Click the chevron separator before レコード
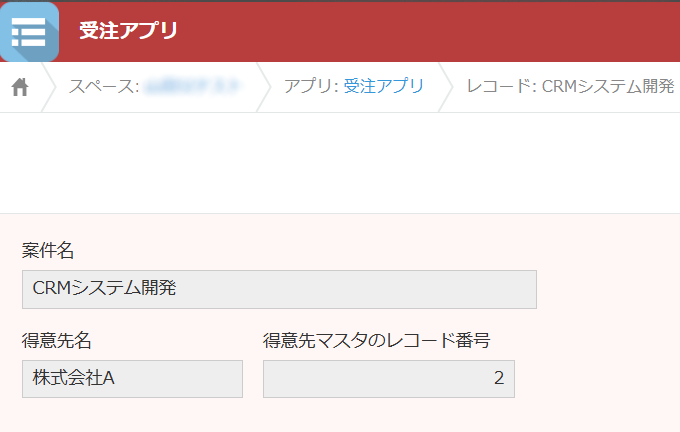The image size is (680, 432). [x=446, y=87]
